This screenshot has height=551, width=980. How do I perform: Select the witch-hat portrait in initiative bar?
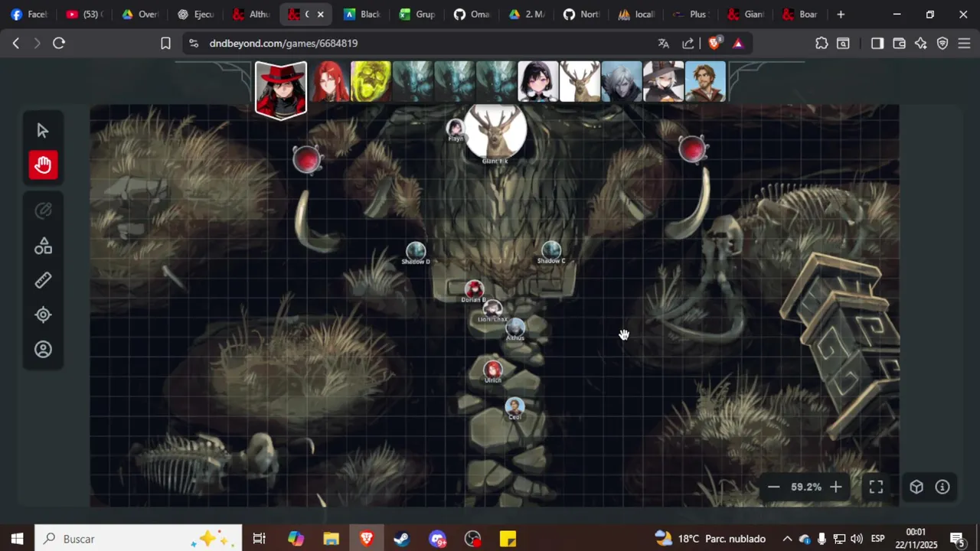(663, 81)
